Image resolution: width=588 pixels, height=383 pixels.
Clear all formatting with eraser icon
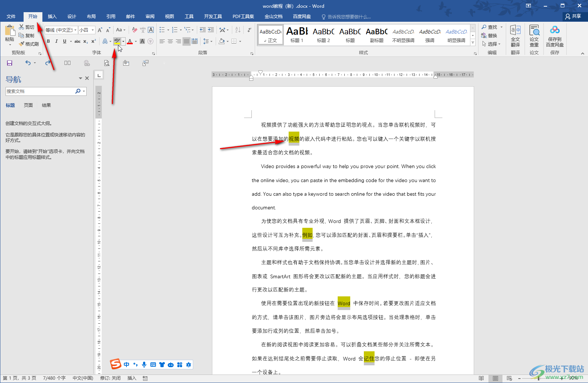[x=135, y=30]
